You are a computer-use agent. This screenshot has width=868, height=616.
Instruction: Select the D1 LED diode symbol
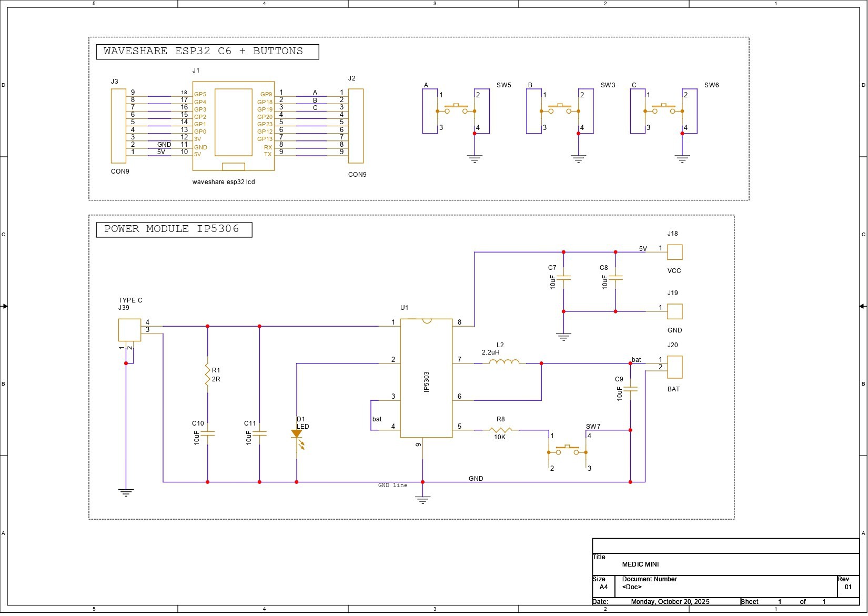(297, 435)
